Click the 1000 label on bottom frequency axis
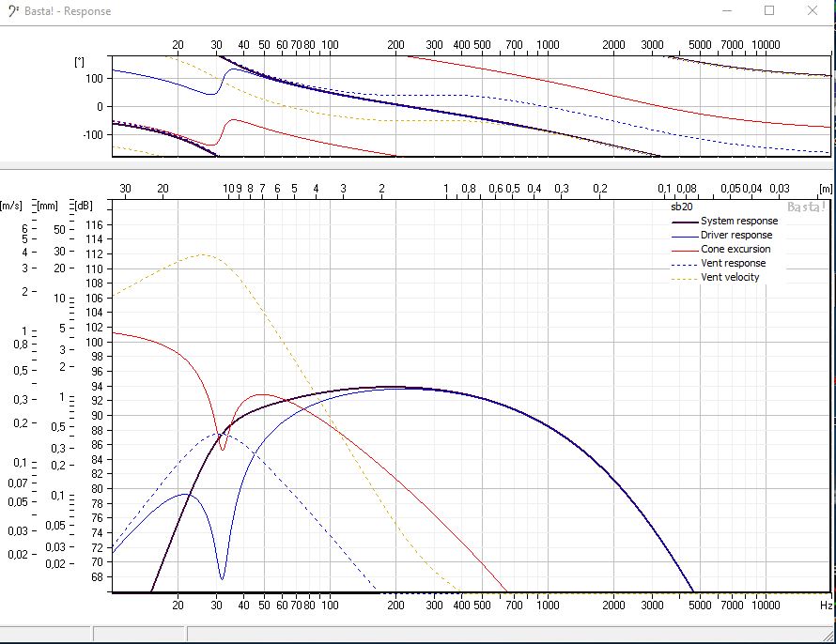 click(548, 606)
